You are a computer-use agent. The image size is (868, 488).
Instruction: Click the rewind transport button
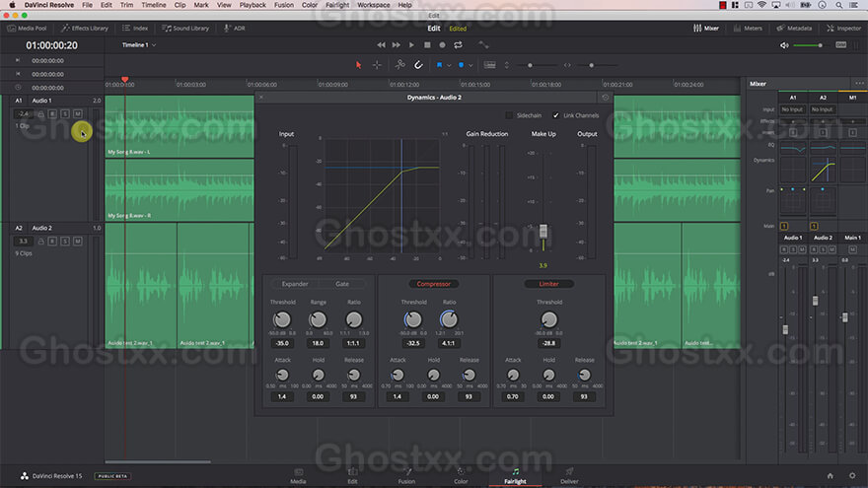381,44
